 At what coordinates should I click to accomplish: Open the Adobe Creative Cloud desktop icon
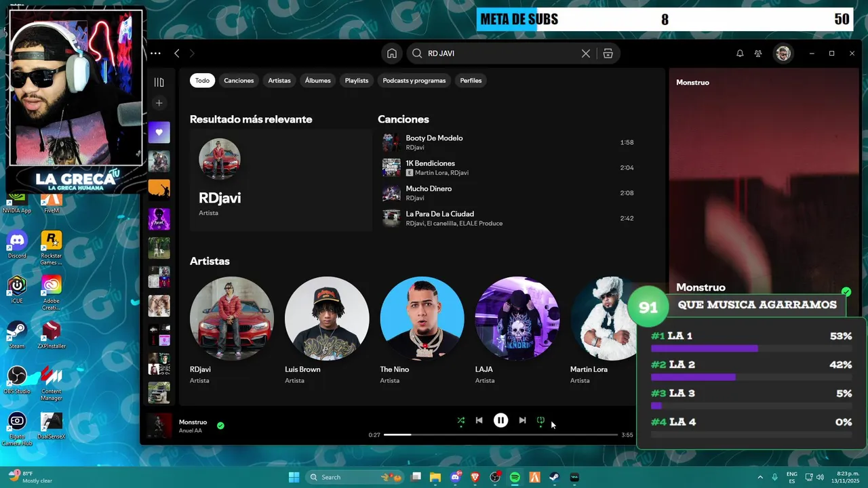point(51,293)
